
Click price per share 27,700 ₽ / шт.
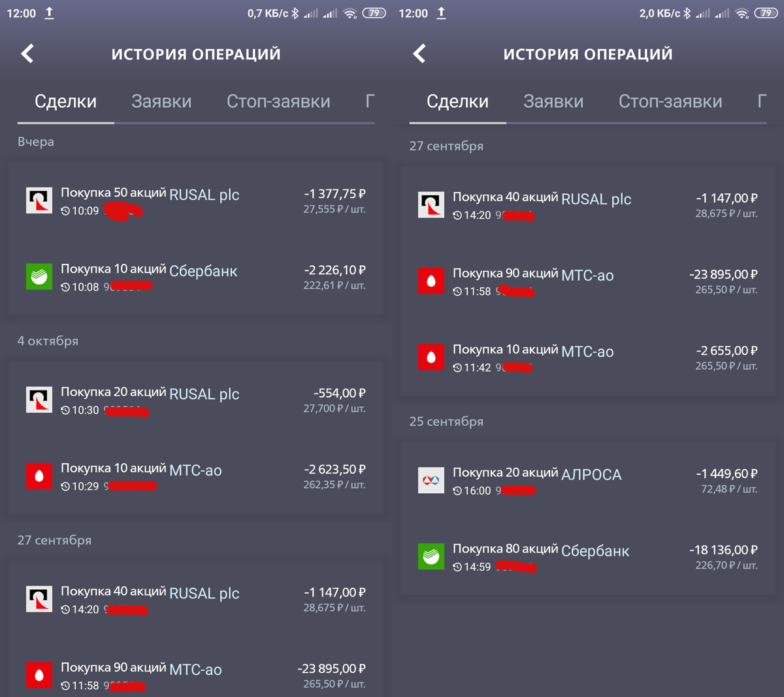pyautogui.click(x=334, y=408)
